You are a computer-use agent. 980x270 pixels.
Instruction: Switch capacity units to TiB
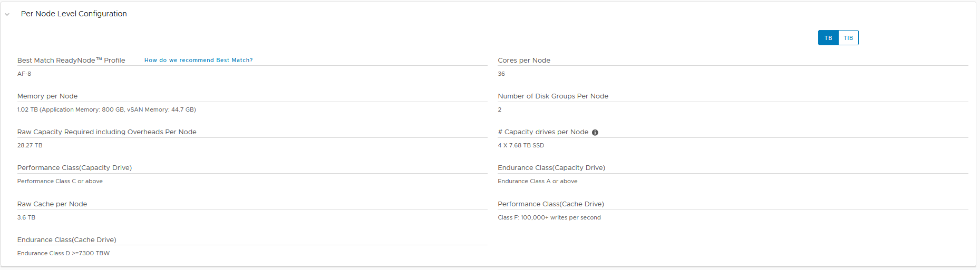(848, 38)
